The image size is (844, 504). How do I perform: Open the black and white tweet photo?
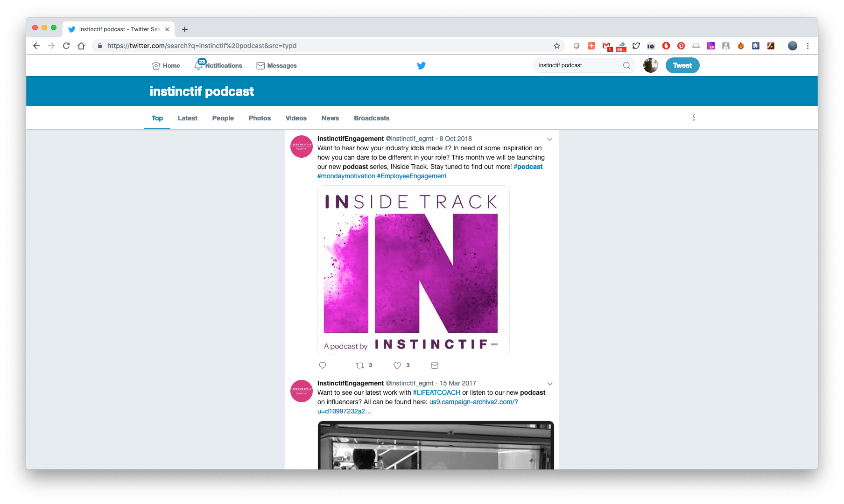(x=436, y=445)
